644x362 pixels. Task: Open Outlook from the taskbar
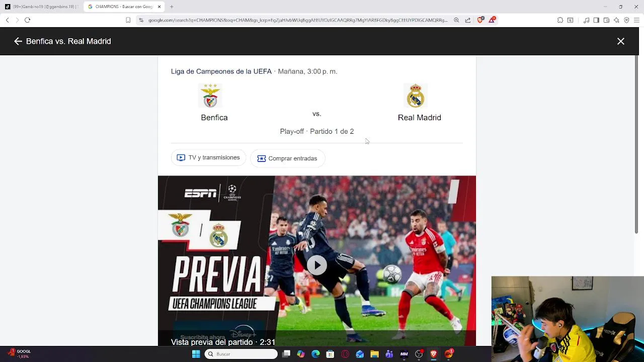(x=360, y=354)
